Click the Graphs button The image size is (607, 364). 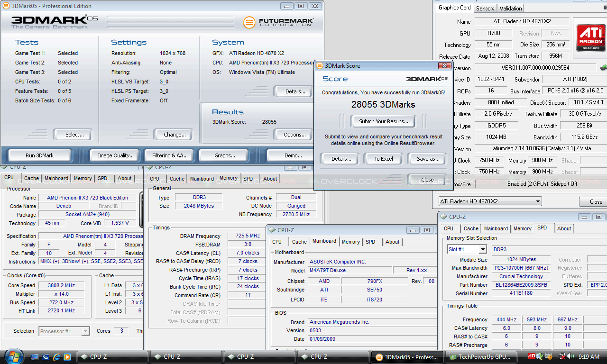[224, 155]
